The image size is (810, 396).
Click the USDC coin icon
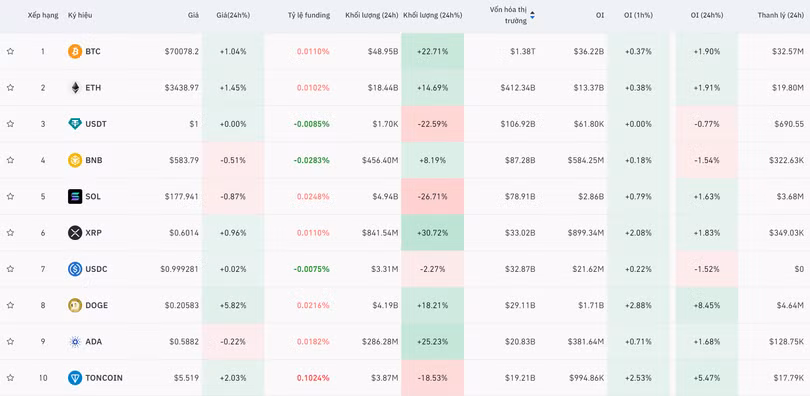[x=75, y=269]
